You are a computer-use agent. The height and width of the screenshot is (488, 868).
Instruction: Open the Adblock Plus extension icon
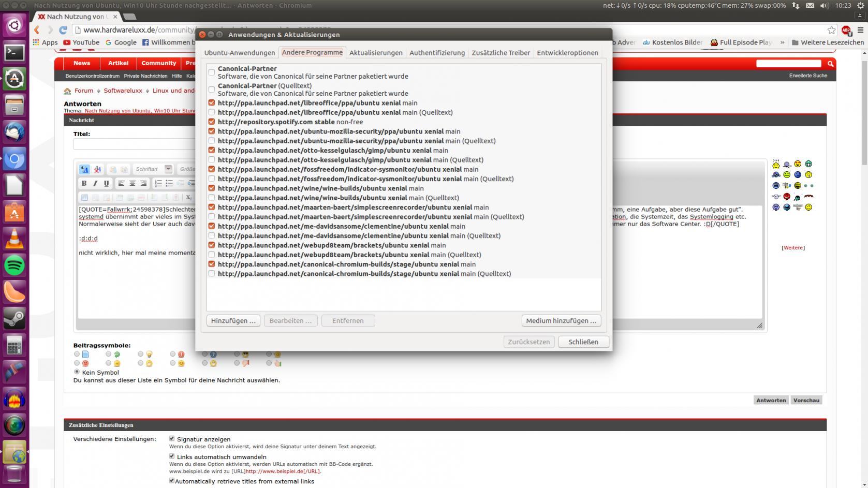(846, 30)
